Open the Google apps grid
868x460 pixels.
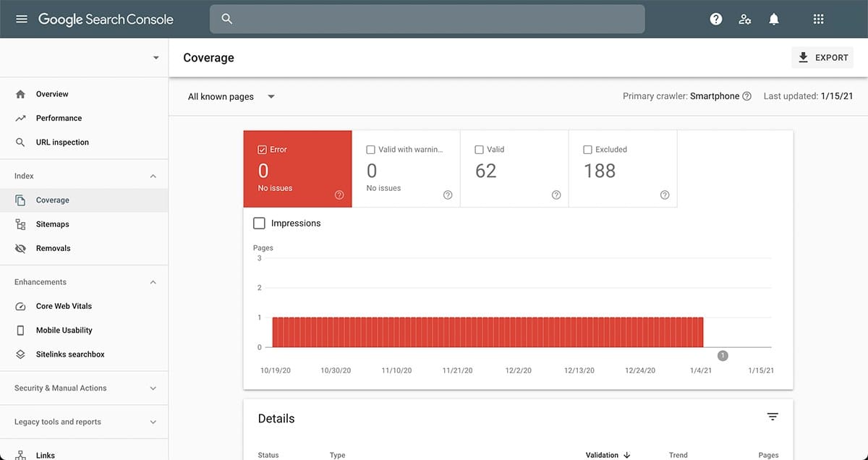tap(819, 20)
